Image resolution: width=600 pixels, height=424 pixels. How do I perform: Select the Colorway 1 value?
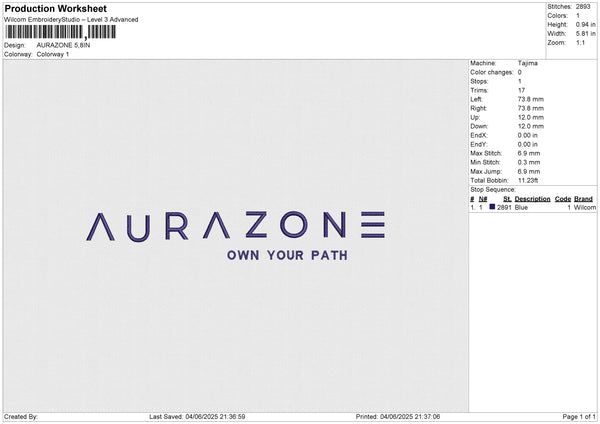(53, 54)
